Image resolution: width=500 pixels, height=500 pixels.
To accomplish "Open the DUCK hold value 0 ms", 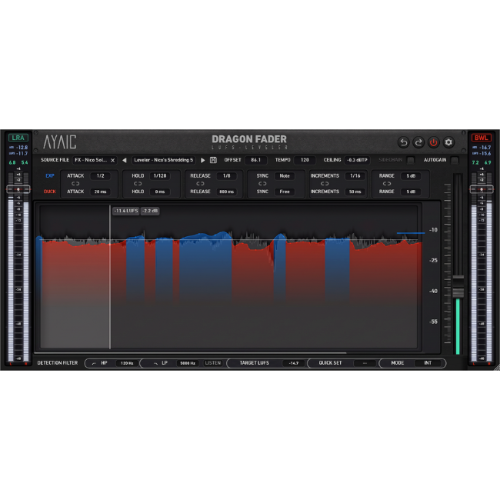I will pyautogui.click(x=160, y=192).
